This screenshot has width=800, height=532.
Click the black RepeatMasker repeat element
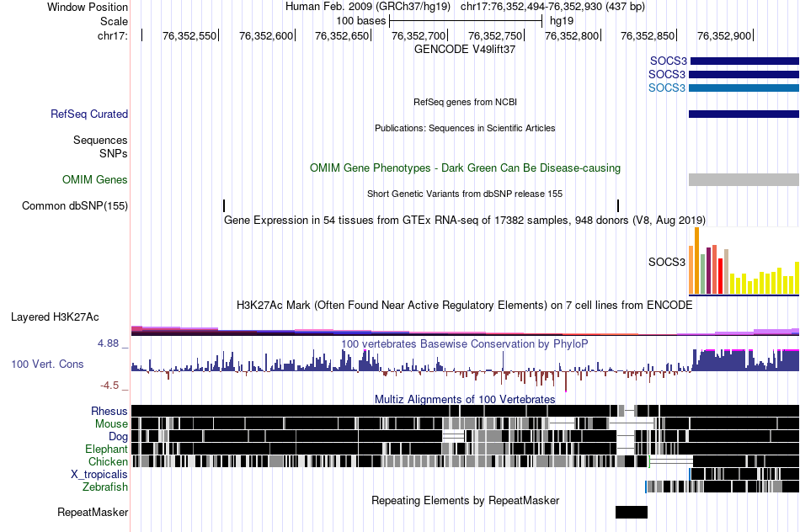631,512
